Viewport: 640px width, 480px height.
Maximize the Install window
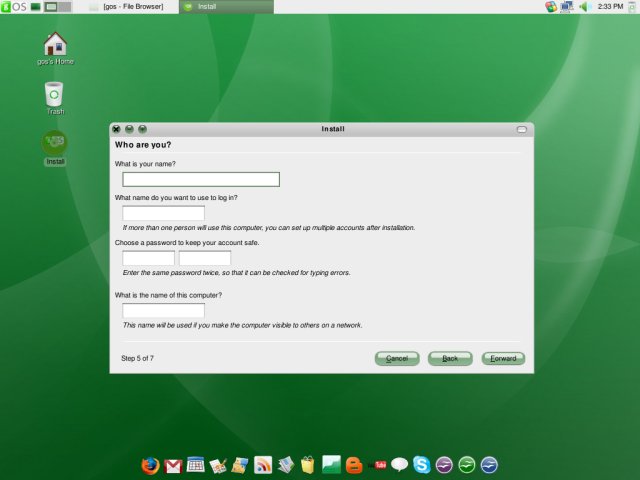[x=142, y=129]
